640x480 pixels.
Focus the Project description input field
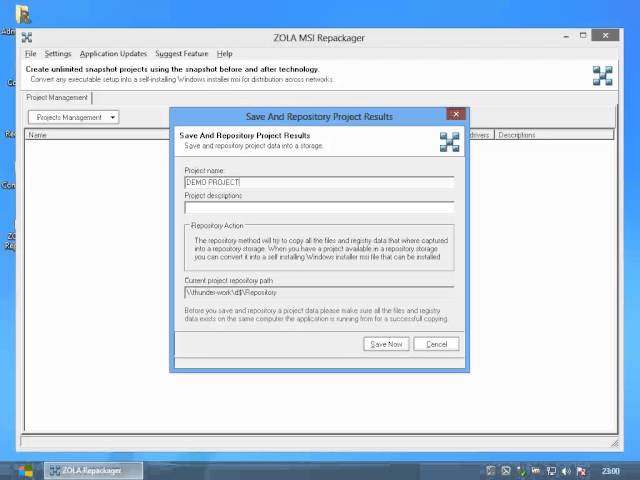319,207
